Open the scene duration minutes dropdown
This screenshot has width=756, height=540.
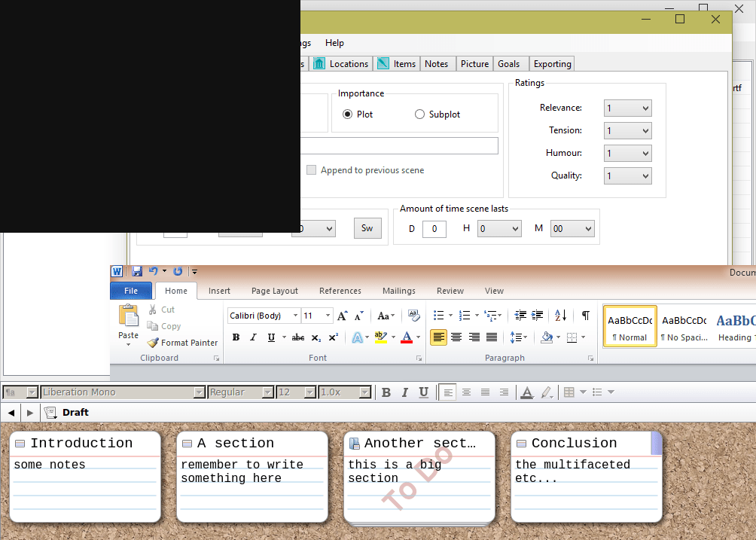[572, 228]
